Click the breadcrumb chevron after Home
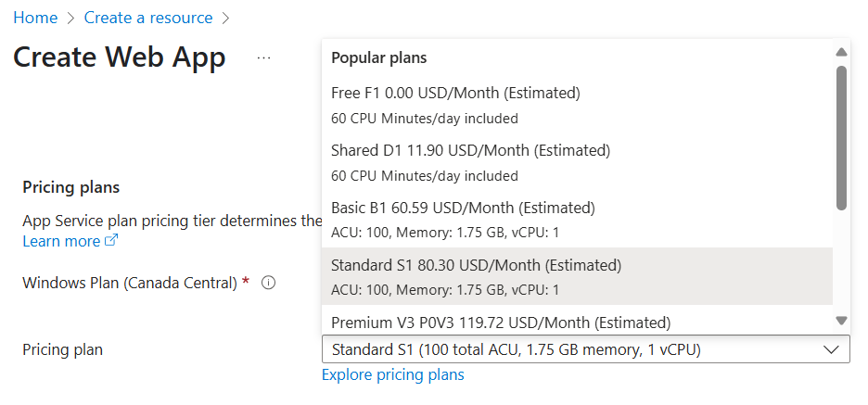 70,18
